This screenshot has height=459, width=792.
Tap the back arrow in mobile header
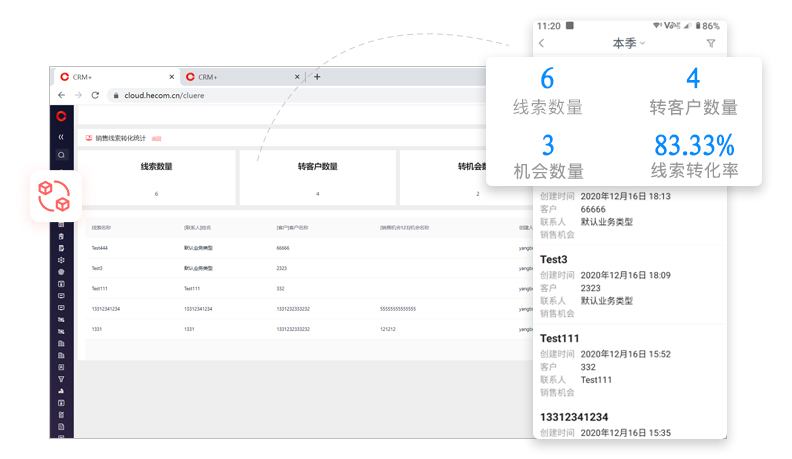click(x=542, y=43)
